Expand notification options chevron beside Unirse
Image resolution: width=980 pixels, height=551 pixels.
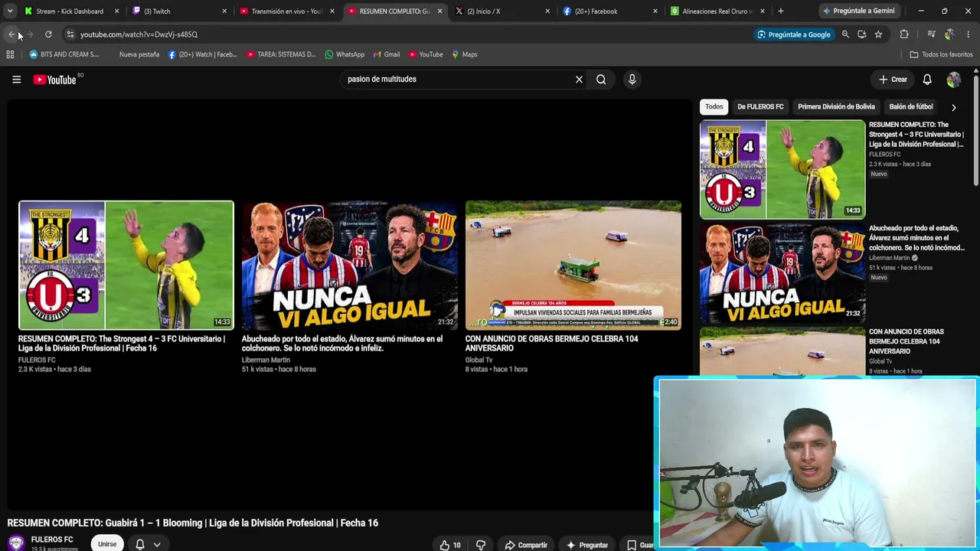coord(157,545)
